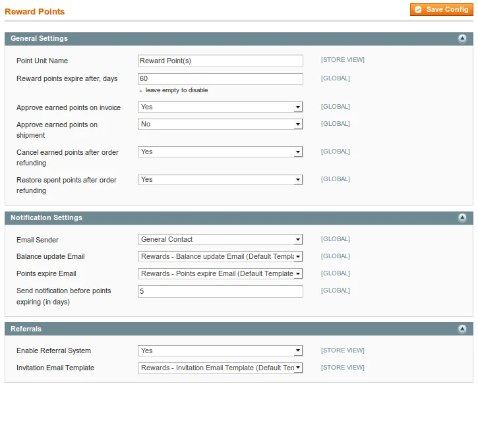Open Approve earned points on invoice dropdown
478x448 pixels.
pyautogui.click(x=220, y=107)
